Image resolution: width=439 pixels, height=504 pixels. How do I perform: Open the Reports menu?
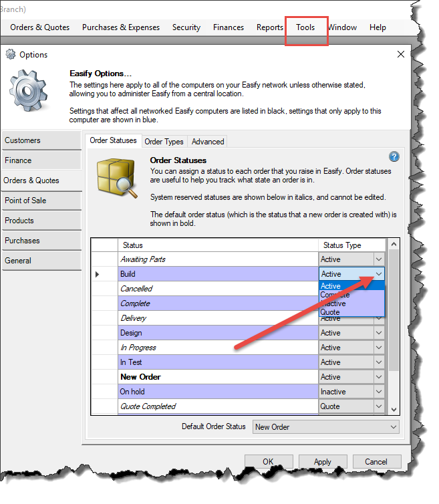point(270,27)
